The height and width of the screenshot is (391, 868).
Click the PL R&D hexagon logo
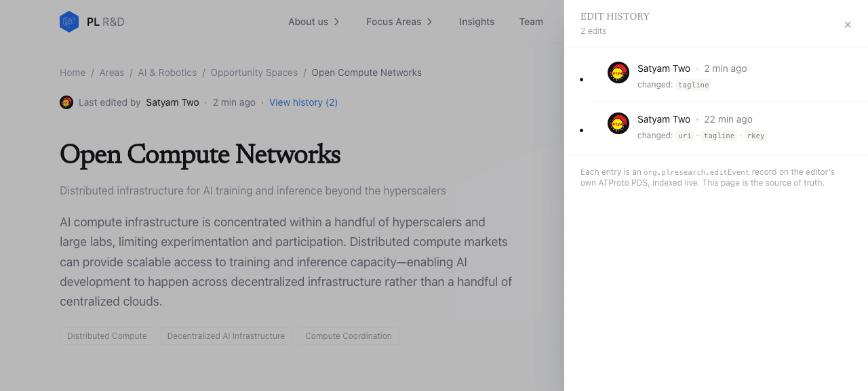point(69,22)
